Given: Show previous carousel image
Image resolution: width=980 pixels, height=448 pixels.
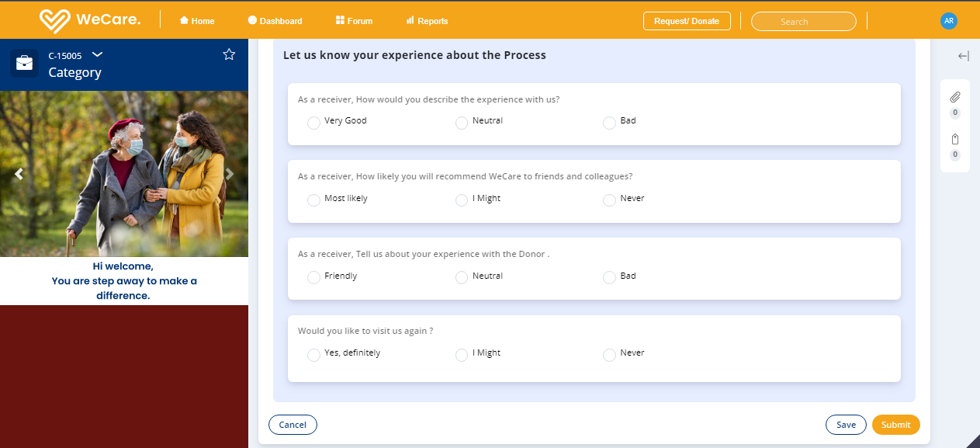Looking at the screenshot, I should (19, 174).
